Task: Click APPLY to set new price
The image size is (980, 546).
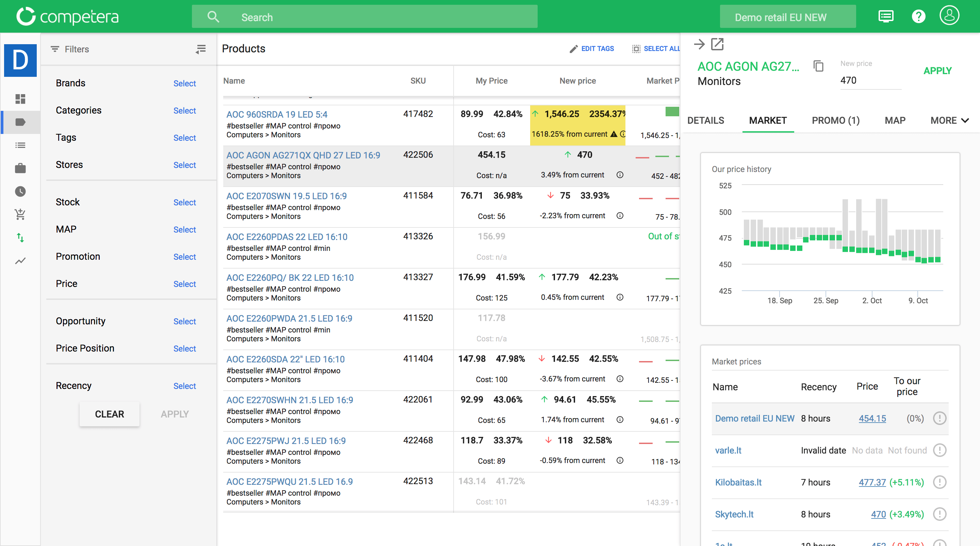Action: pos(937,71)
